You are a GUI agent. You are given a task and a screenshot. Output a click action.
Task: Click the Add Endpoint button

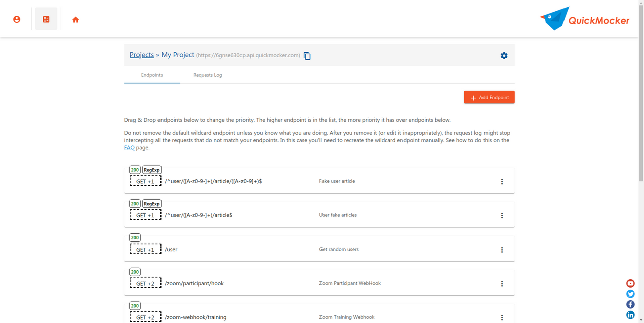tap(489, 97)
